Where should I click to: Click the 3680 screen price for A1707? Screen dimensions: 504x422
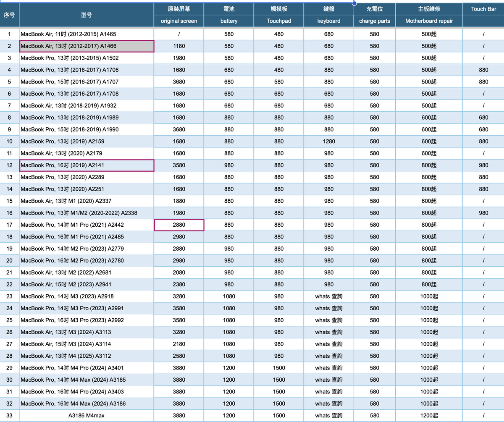coord(179,82)
